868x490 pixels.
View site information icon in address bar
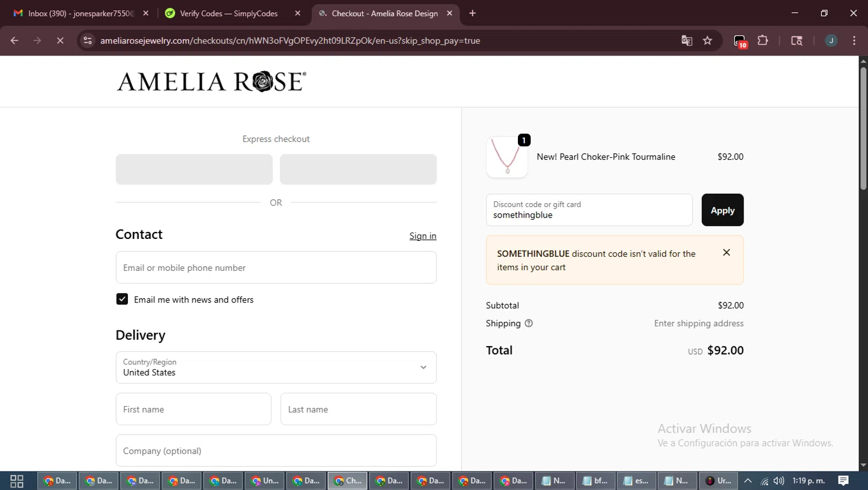pos(87,40)
